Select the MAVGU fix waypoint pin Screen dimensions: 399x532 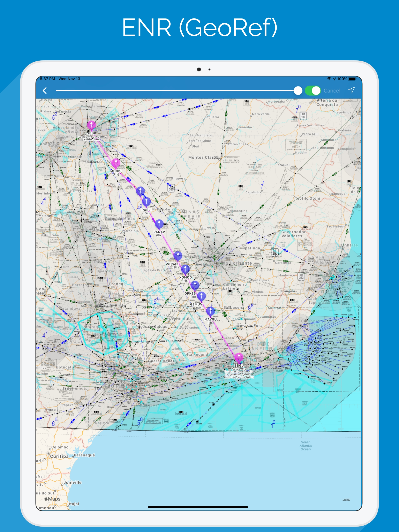tap(211, 311)
